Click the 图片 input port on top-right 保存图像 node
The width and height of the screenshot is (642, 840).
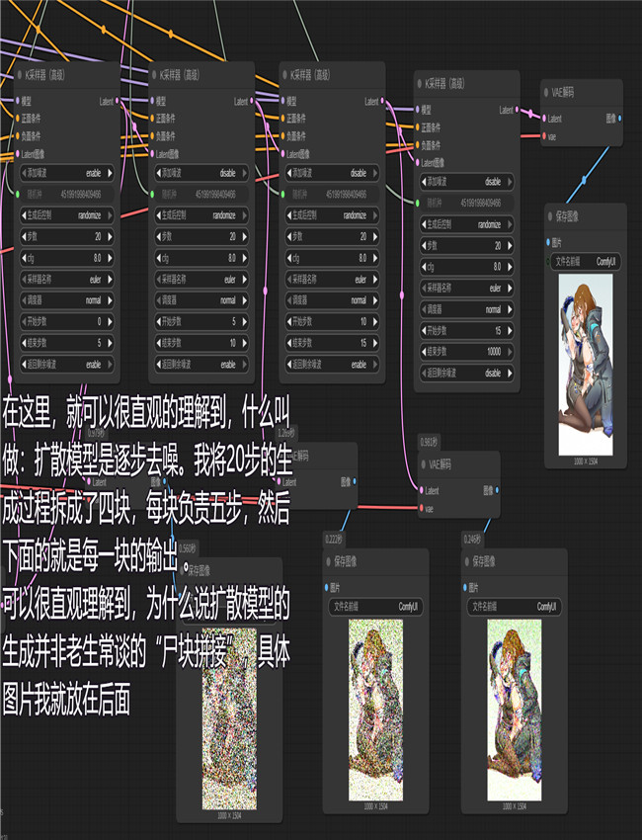[x=550, y=242]
